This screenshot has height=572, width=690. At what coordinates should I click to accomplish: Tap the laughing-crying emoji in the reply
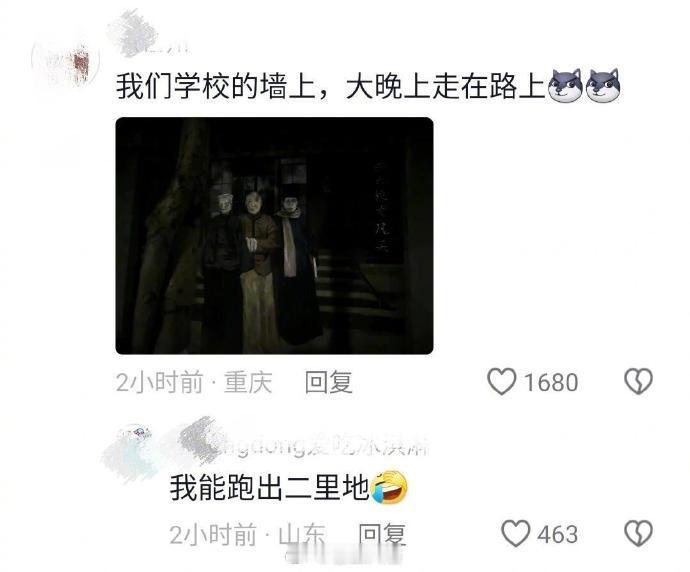click(x=389, y=487)
